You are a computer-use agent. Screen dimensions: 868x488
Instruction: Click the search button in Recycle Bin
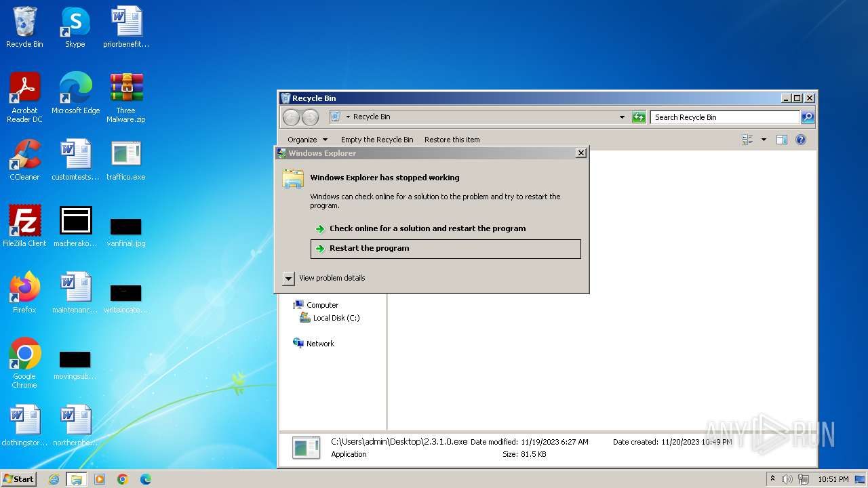(x=807, y=117)
